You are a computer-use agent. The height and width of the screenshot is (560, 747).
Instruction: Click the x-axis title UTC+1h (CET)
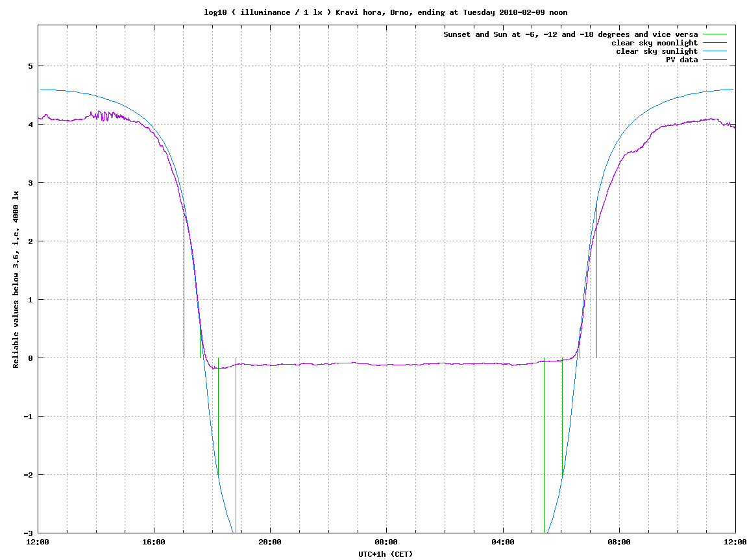386,554
